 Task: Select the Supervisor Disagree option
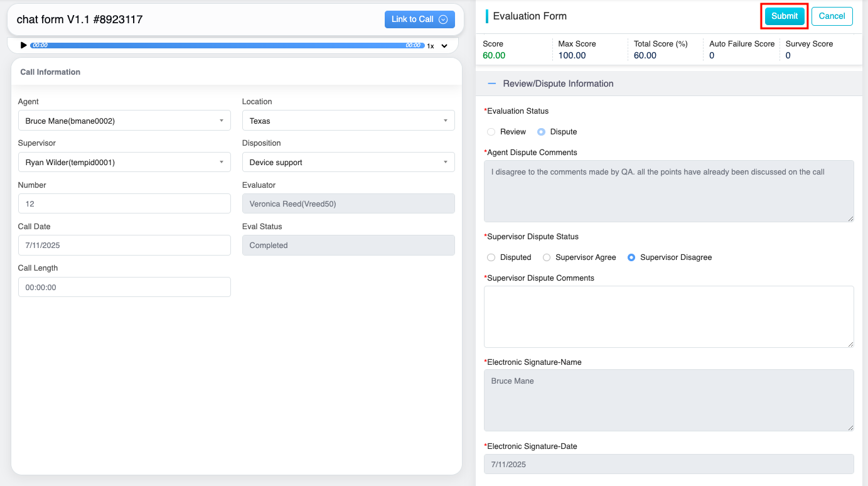631,257
